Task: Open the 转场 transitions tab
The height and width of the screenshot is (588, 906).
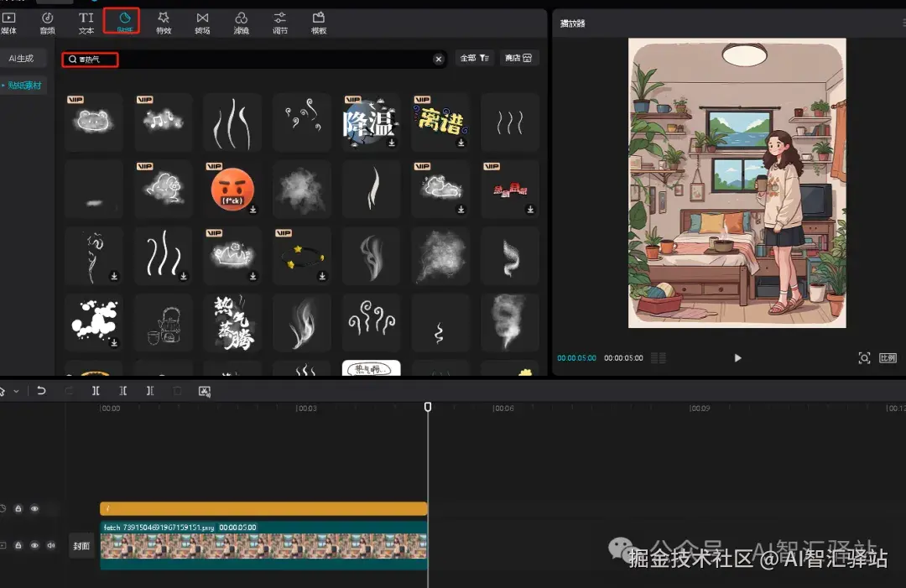Action: (202, 23)
